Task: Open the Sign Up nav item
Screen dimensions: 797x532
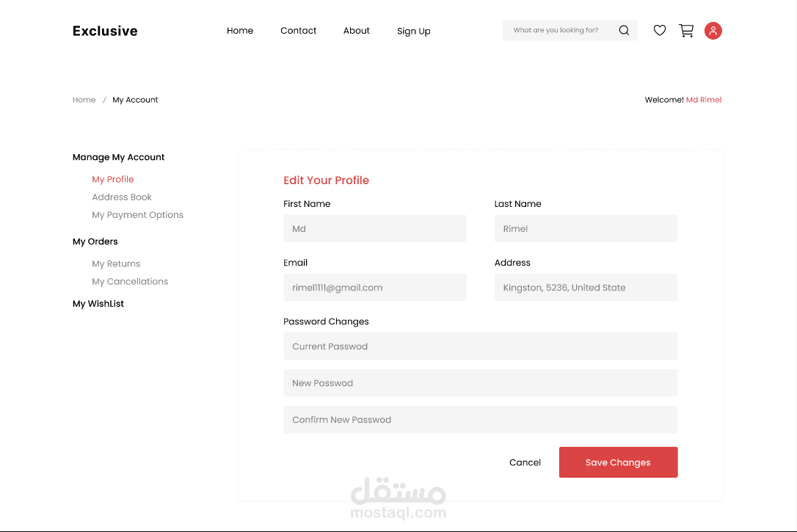Action: [413, 32]
